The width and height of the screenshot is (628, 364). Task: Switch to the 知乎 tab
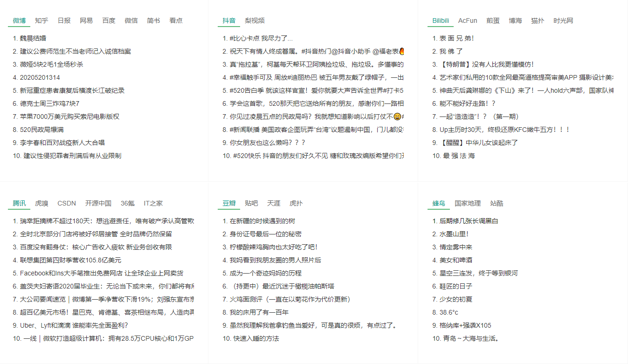tap(41, 21)
